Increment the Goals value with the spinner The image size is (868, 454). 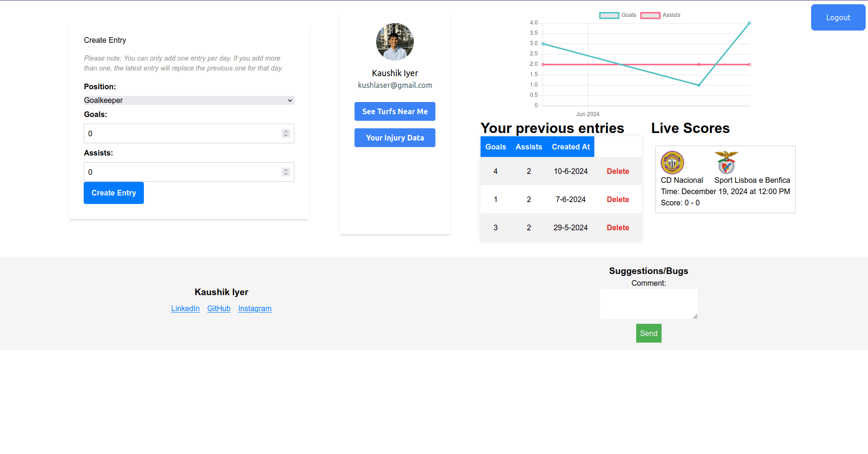pos(286,131)
